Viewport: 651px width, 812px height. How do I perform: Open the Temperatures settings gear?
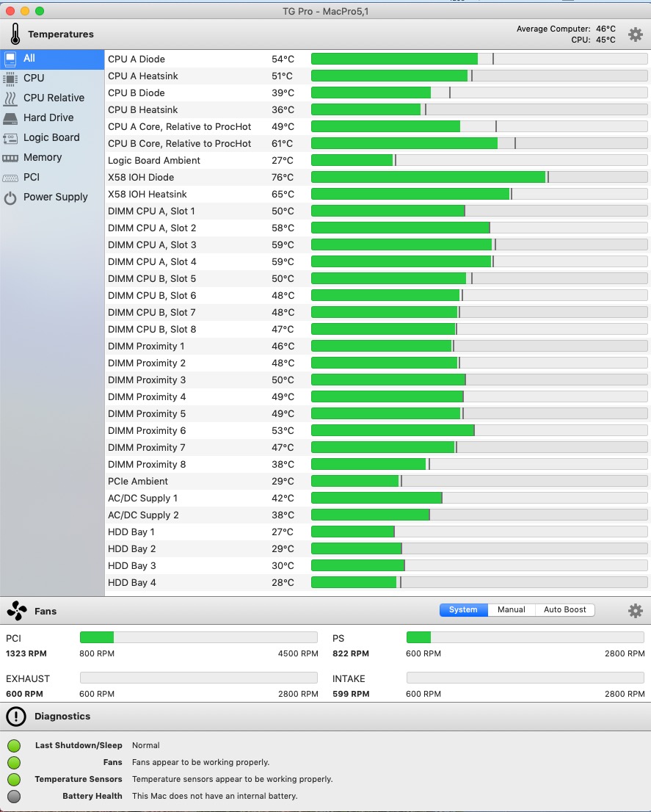coord(635,35)
